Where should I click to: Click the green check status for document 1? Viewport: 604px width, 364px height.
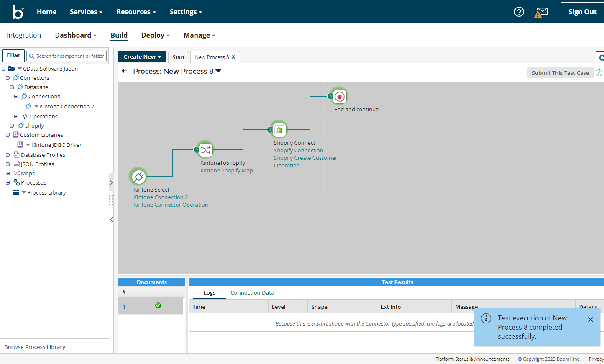(x=158, y=305)
